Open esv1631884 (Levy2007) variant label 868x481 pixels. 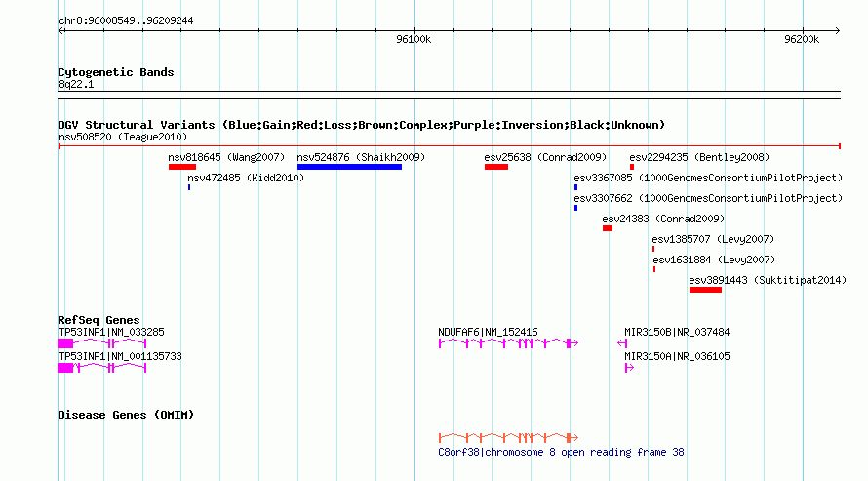(714, 260)
